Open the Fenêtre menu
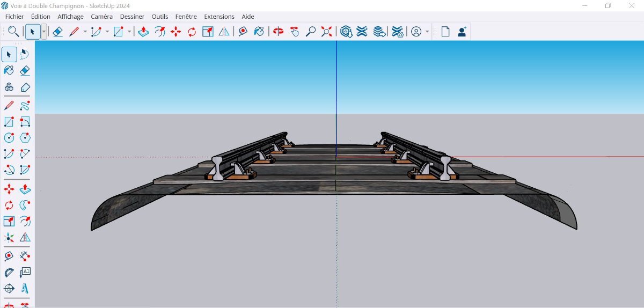The height and width of the screenshot is (308, 644). coord(186,17)
